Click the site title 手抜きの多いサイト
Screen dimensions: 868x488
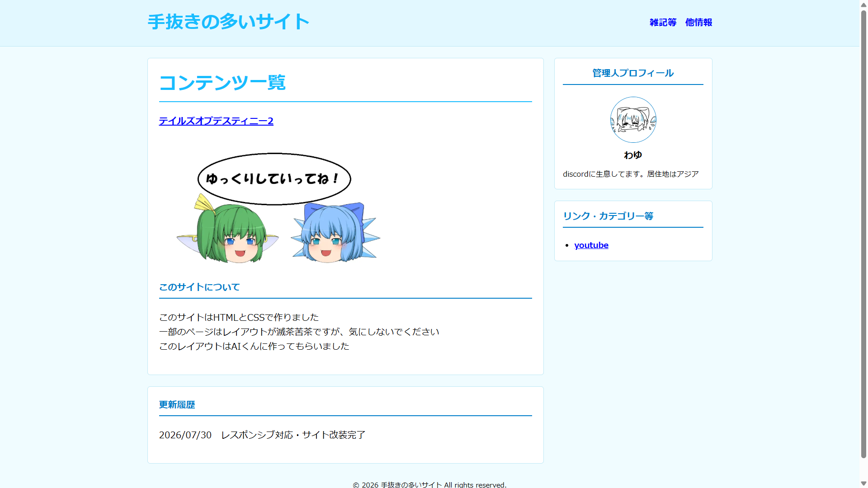click(228, 22)
